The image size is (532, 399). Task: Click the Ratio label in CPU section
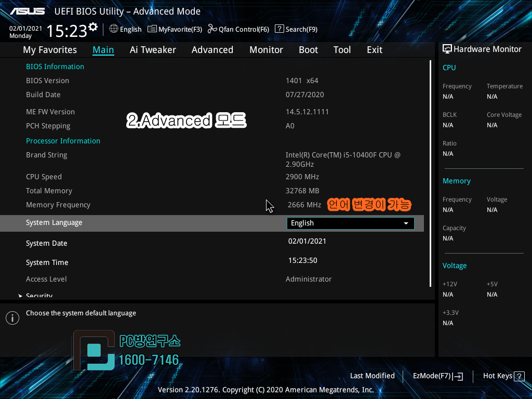[449, 143]
